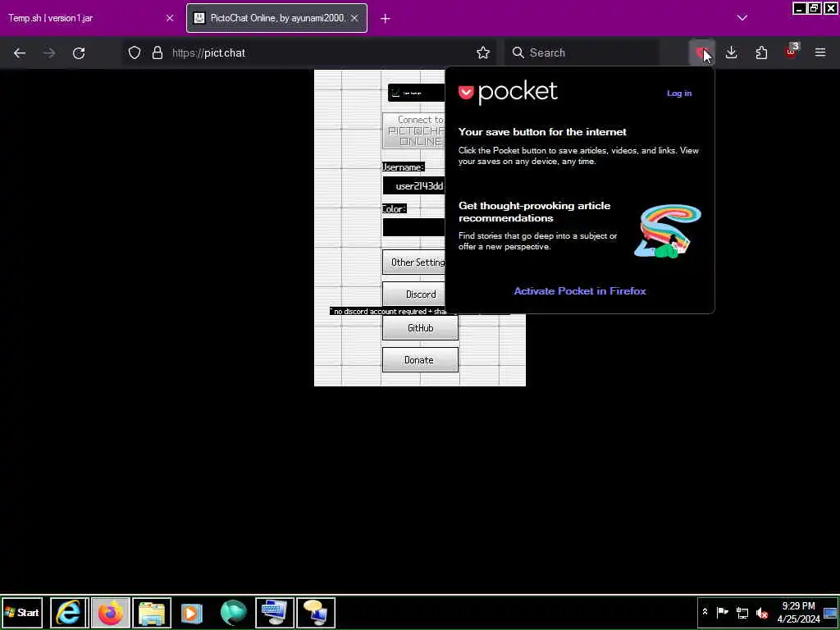
Task: Click the Username field user2143dd
Action: pyautogui.click(x=414, y=186)
